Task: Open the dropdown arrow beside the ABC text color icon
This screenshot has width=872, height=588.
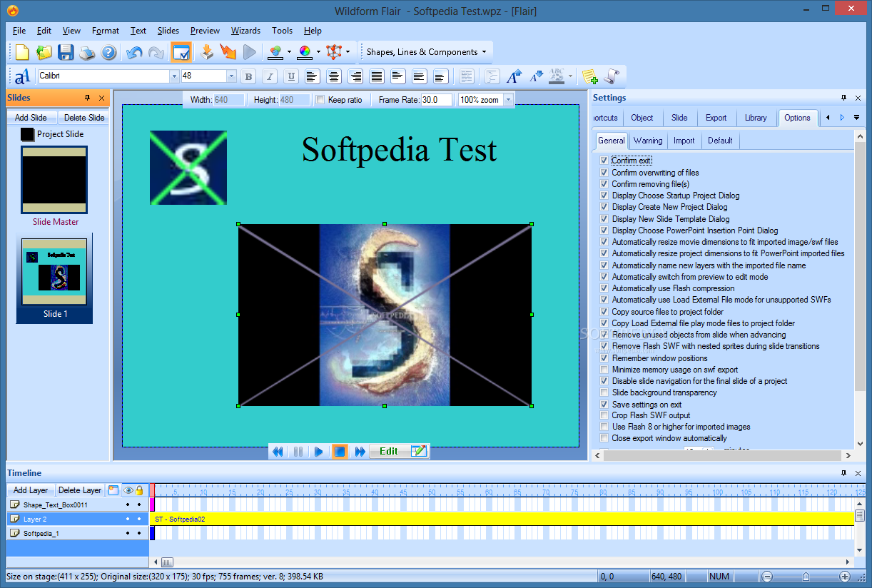Action: 570,76
